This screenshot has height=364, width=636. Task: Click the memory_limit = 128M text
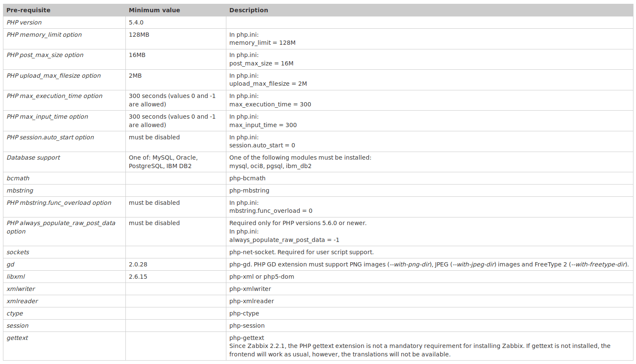[x=262, y=43]
